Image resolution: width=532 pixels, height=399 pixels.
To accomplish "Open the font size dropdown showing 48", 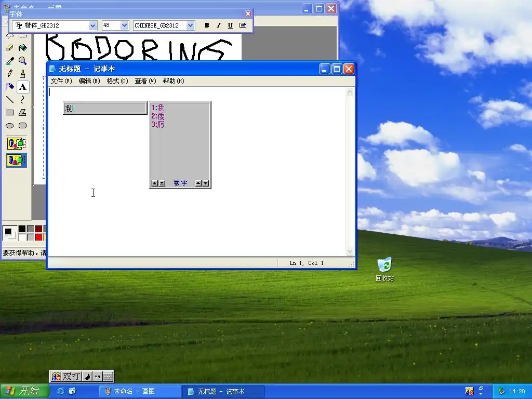I will pos(125,25).
